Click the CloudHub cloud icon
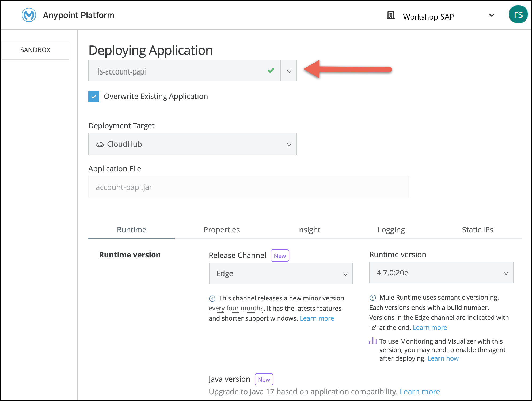Image resolution: width=532 pixels, height=401 pixels. click(x=100, y=144)
